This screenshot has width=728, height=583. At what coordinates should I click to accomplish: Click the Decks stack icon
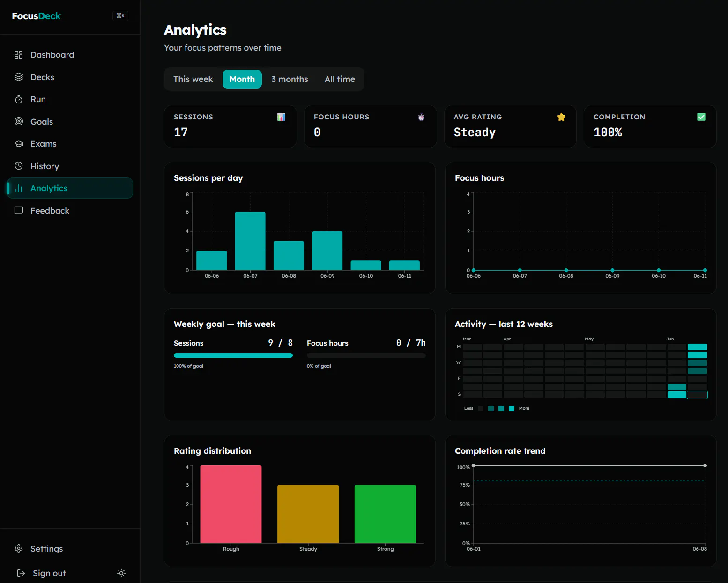click(19, 77)
